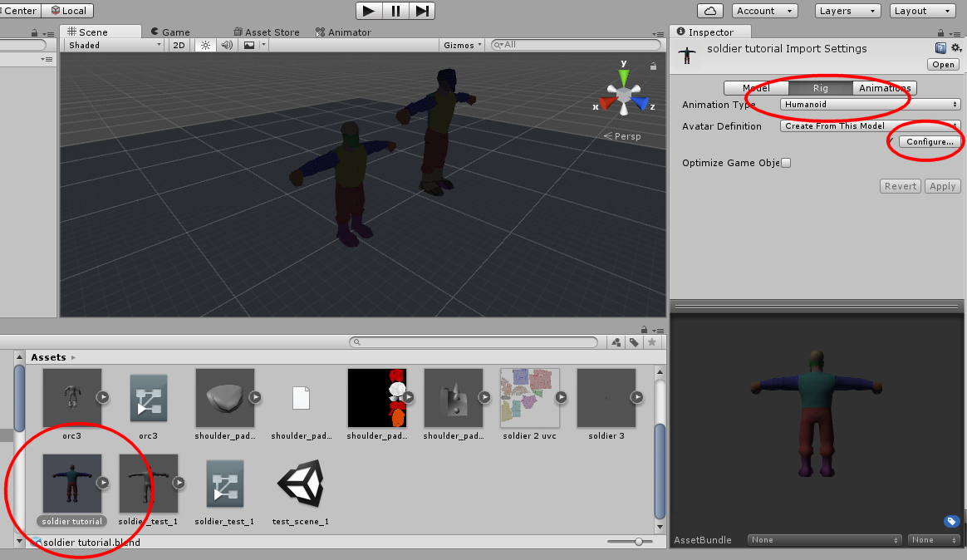Open the Shaded draw mode dropdown
This screenshot has width=967, height=560.
pos(114,45)
